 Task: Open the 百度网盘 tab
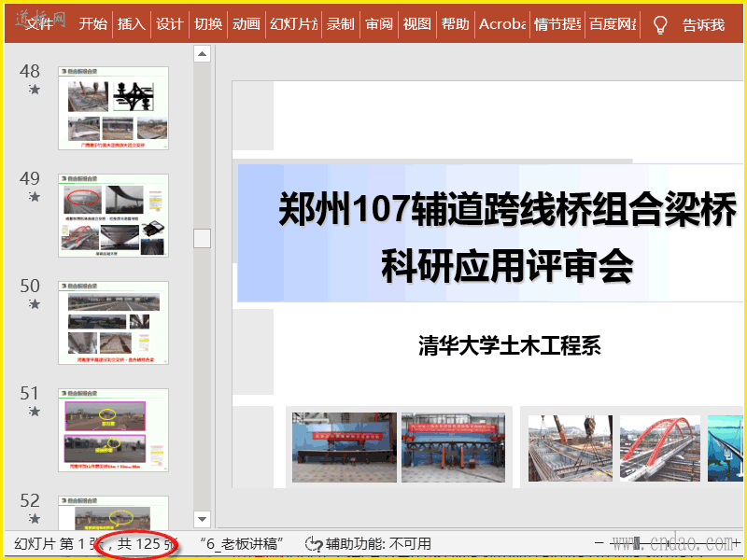coord(613,24)
